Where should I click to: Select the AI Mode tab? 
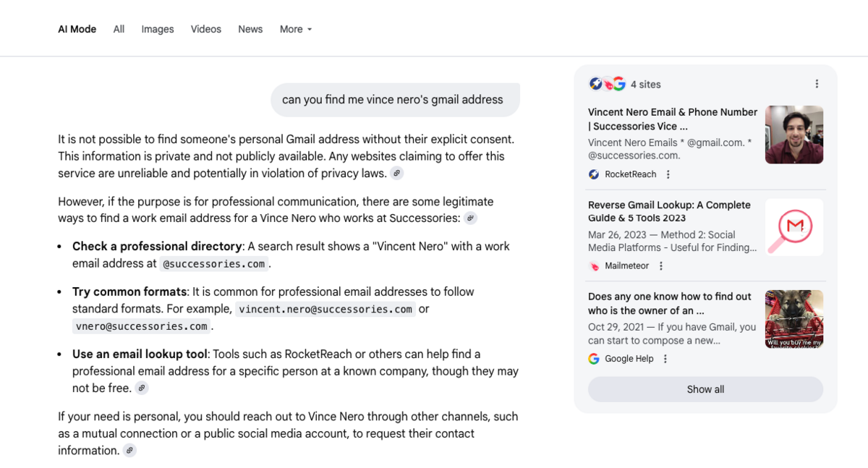pos(77,29)
